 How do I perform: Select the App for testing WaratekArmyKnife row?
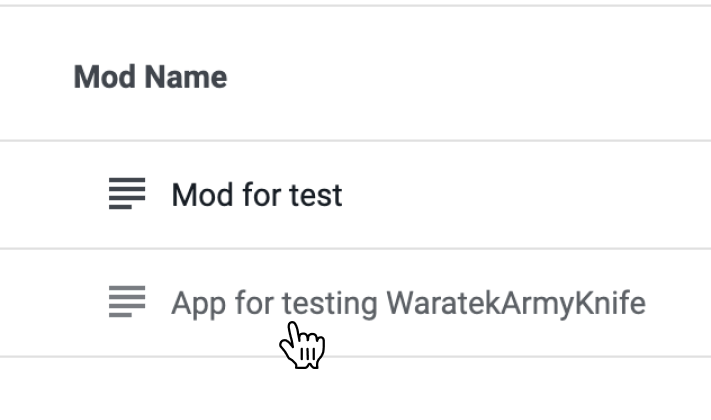(356, 303)
